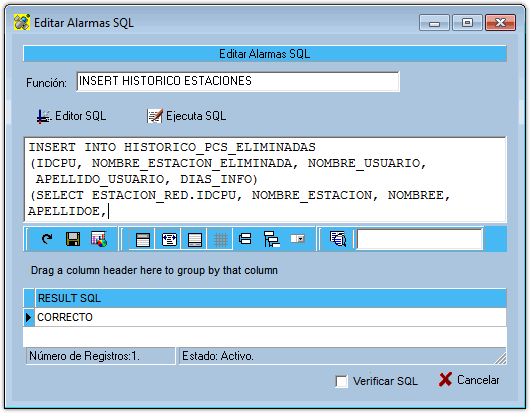Click the Cancelar button
The image size is (530, 413).
[469, 380]
